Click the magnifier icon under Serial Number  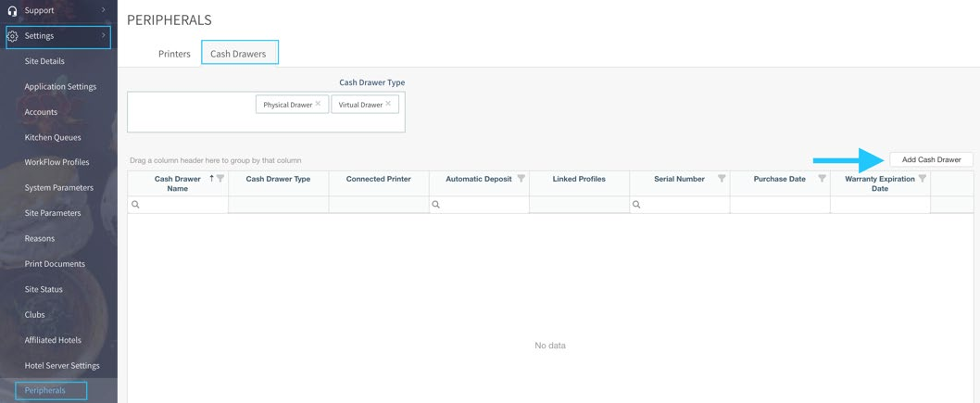tap(636, 205)
